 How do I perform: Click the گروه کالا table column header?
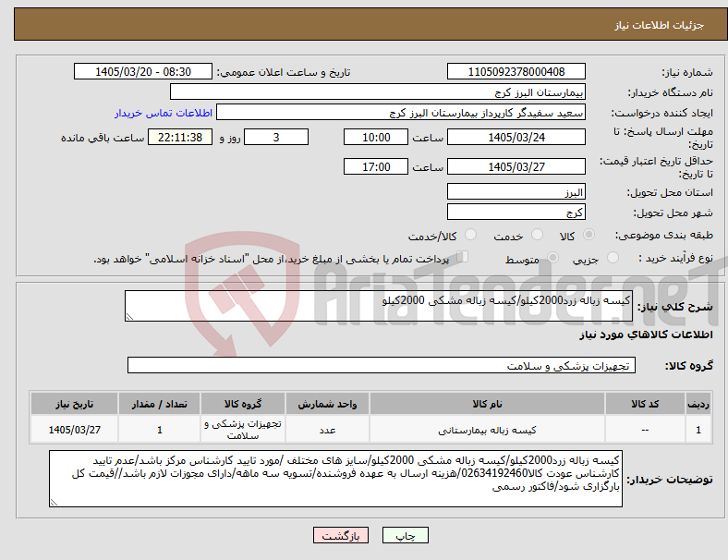243,404
